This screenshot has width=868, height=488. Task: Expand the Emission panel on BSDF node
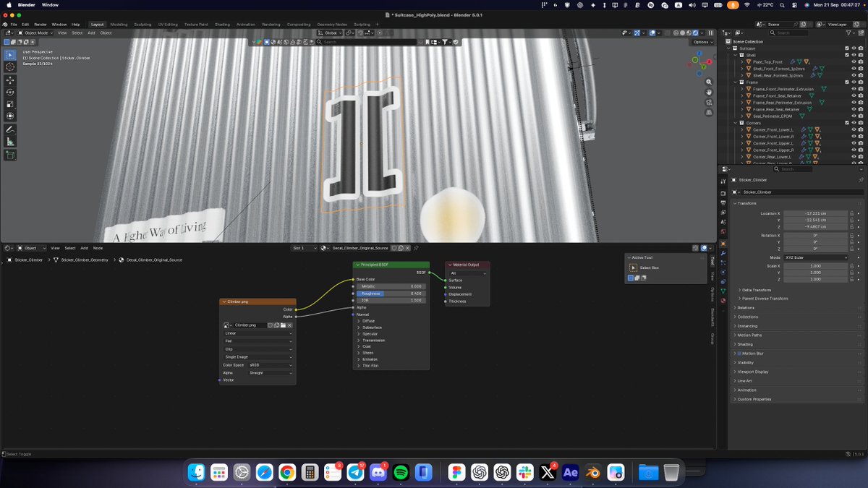[x=370, y=359]
